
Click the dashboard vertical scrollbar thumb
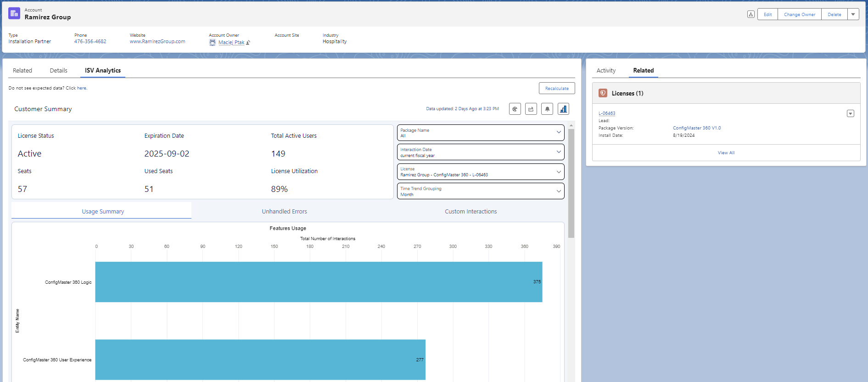click(x=571, y=183)
